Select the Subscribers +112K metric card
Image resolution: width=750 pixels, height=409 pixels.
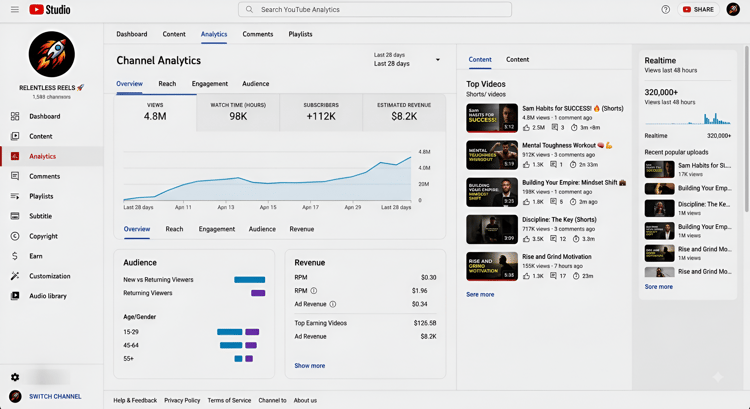coord(321,112)
